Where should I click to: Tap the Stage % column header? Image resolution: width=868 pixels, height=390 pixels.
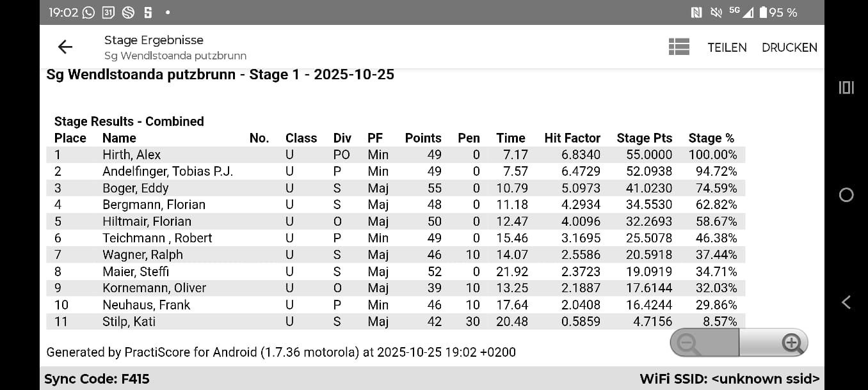click(711, 138)
